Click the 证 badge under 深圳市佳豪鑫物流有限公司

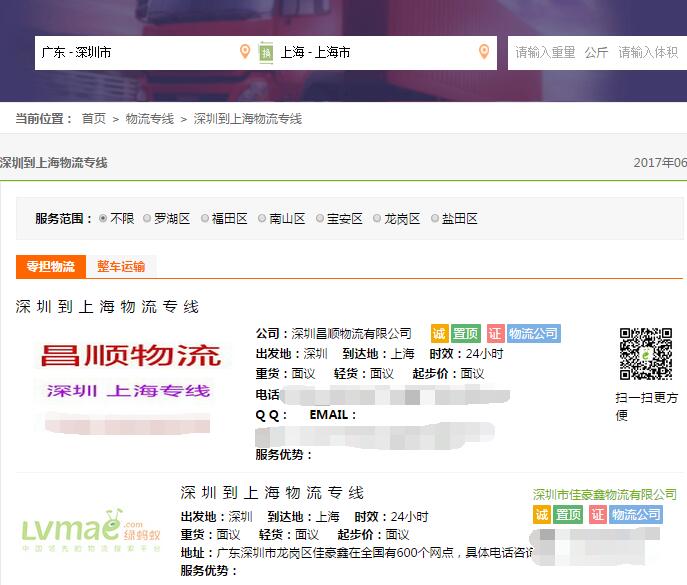598,514
